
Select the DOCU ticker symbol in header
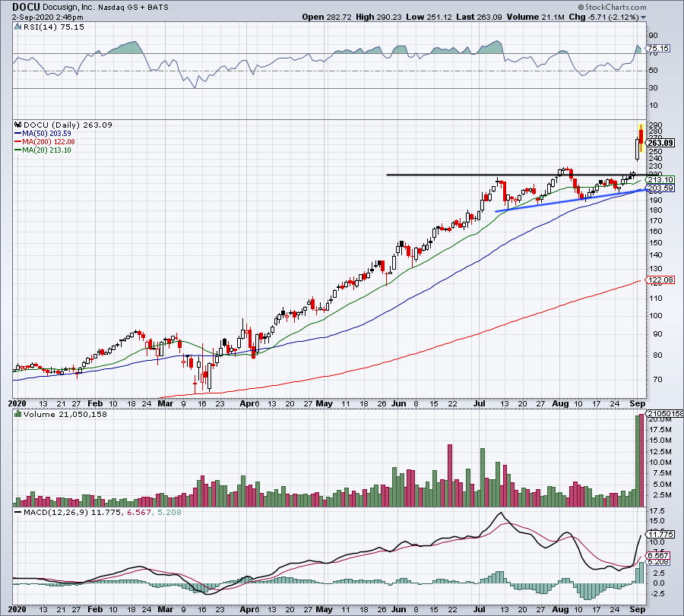[26, 7]
